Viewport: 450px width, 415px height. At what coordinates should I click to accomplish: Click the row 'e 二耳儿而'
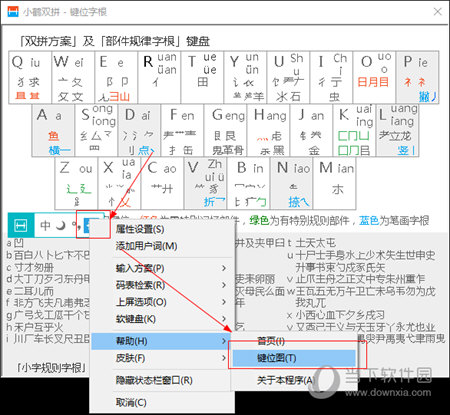point(30,291)
